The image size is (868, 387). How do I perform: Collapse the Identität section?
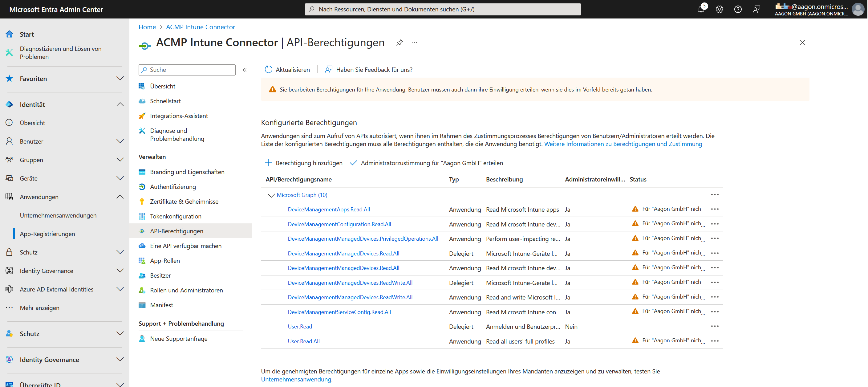pos(120,104)
